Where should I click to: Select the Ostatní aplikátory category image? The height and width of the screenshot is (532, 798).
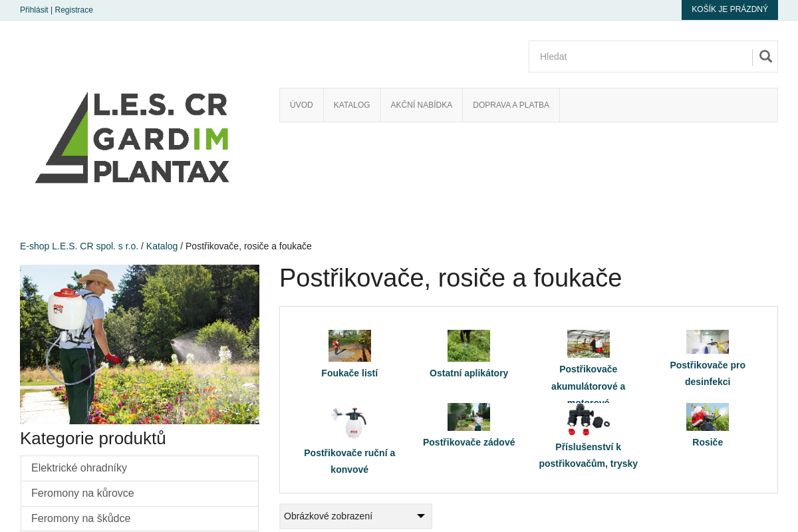tap(469, 346)
